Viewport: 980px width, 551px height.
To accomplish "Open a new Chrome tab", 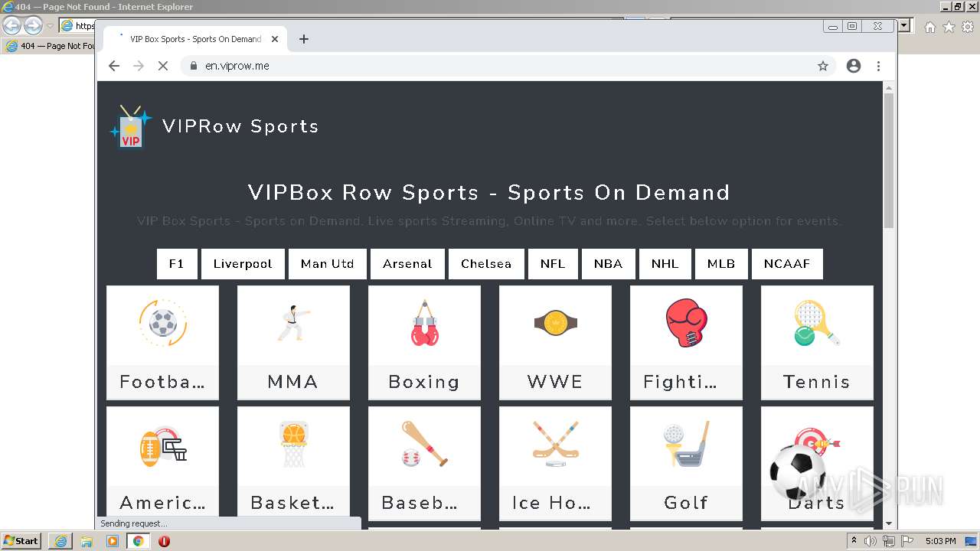I will 304,39.
